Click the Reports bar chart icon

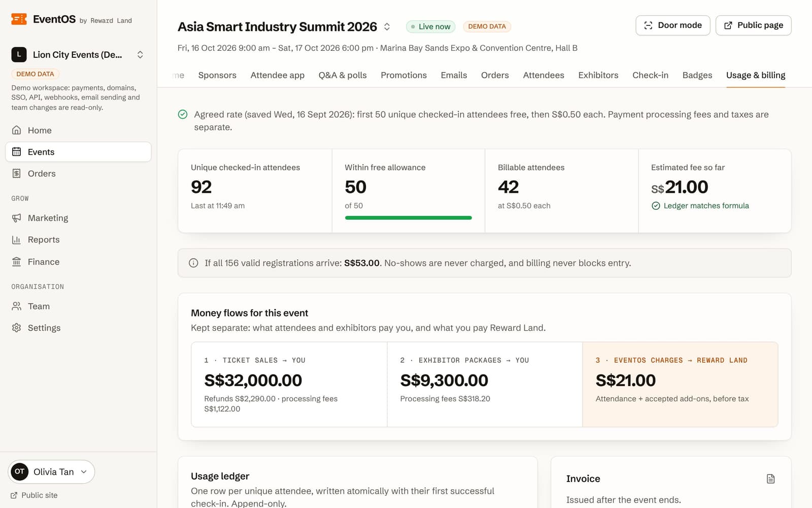[17, 240]
